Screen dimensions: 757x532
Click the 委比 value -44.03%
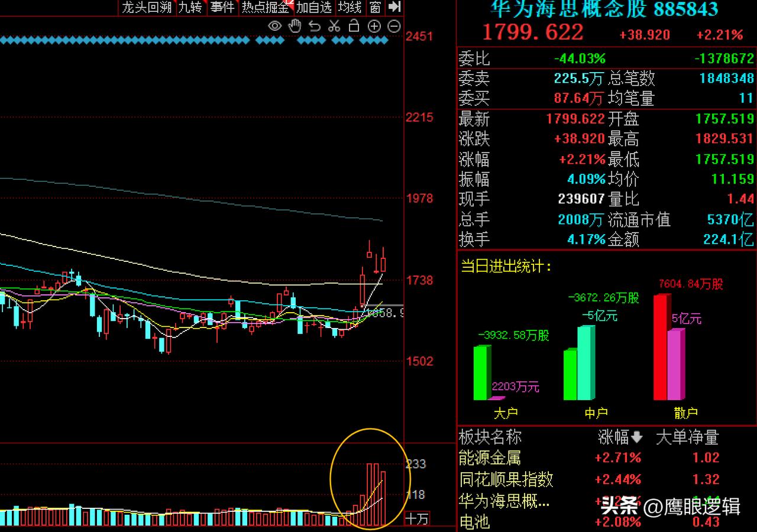tap(580, 59)
